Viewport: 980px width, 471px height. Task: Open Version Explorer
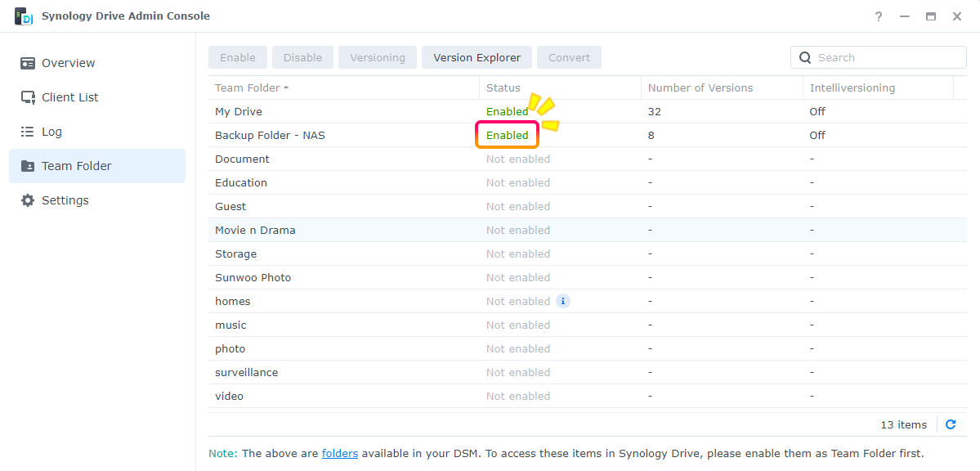477,57
